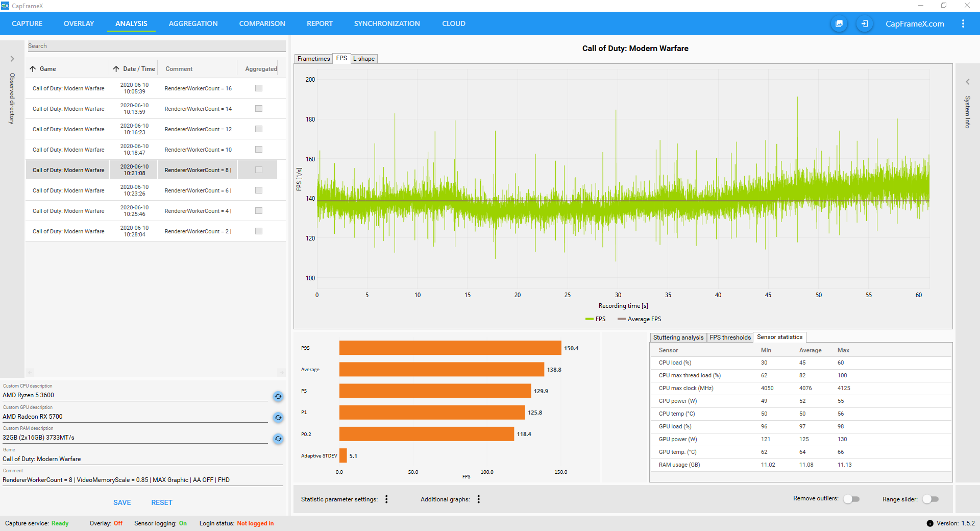980x531 pixels.
Task: Check Aggregated box for RendererWorkerCount = 10
Action: [259, 150]
